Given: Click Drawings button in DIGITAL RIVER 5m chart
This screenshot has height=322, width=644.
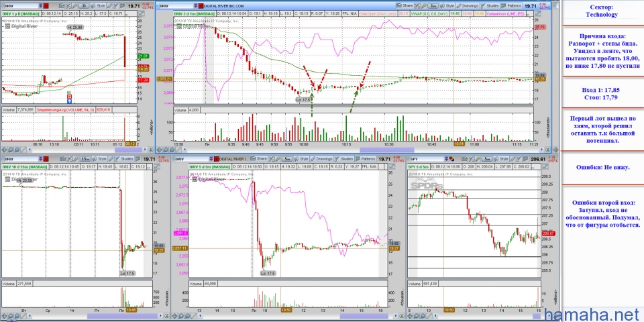Looking at the screenshot, I should tap(321, 159).
